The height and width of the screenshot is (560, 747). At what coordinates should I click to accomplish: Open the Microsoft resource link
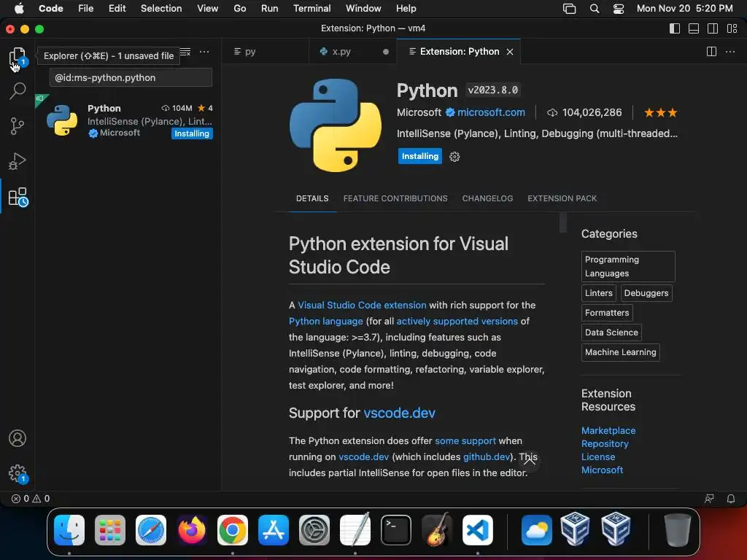tap(602, 470)
